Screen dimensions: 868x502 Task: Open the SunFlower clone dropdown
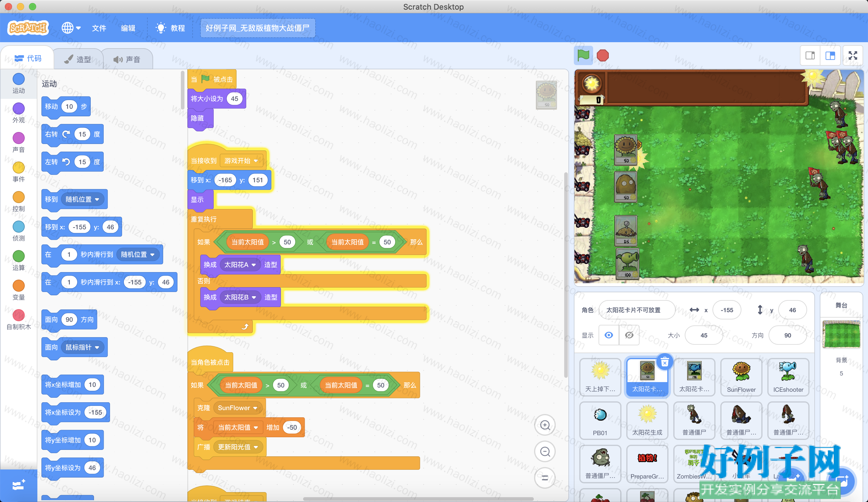pyautogui.click(x=238, y=408)
